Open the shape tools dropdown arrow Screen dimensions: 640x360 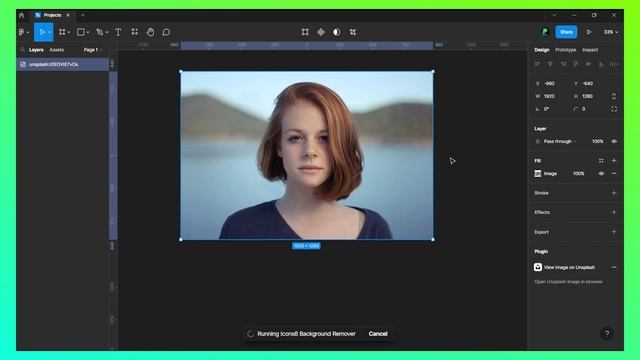tap(88, 32)
